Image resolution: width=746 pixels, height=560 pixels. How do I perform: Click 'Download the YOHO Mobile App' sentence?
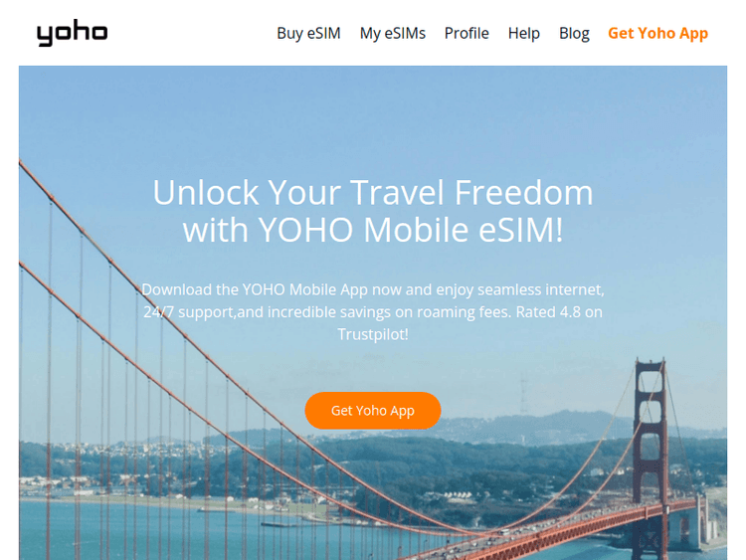coord(255,289)
